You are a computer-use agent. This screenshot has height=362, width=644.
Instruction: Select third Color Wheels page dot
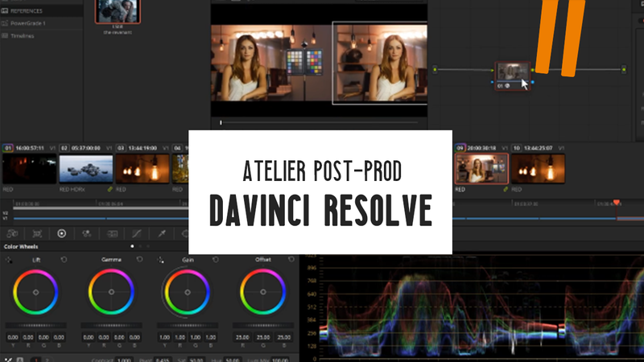148,246
